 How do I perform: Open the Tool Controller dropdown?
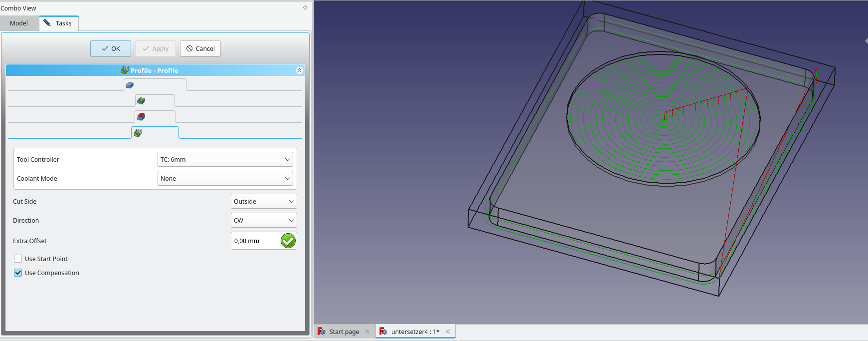coord(225,159)
